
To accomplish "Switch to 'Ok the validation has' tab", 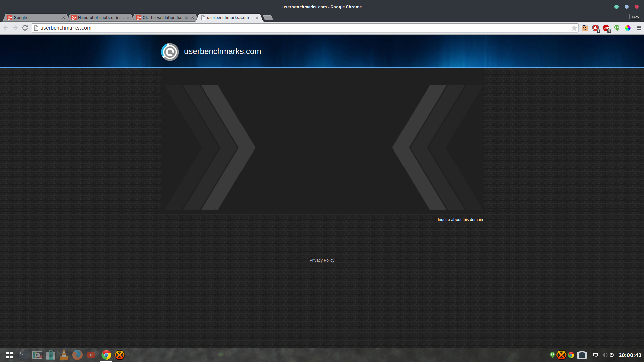I will (x=164, y=18).
